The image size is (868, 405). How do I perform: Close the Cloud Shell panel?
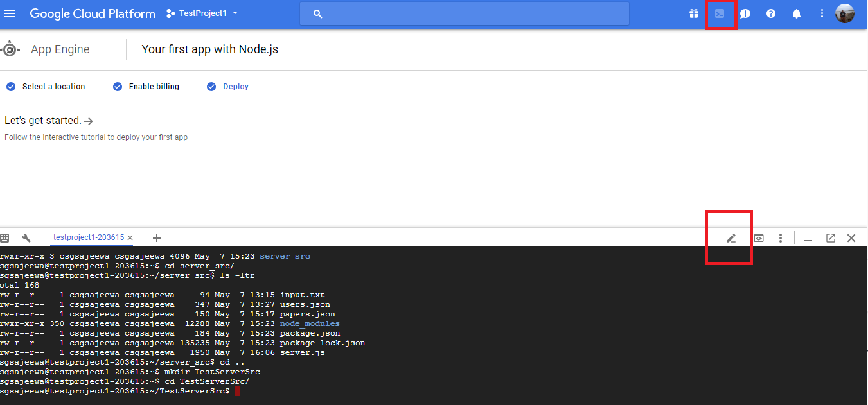[x=851, y=238]
